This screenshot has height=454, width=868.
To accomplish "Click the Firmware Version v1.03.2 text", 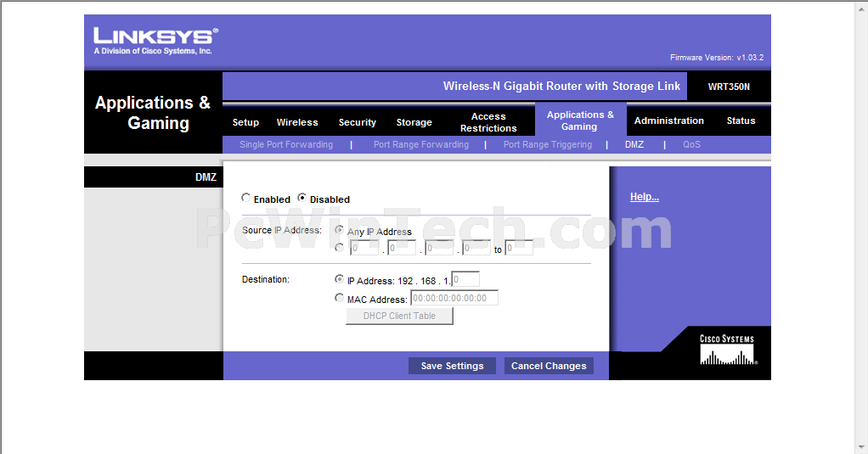I will tap(717, 58).
